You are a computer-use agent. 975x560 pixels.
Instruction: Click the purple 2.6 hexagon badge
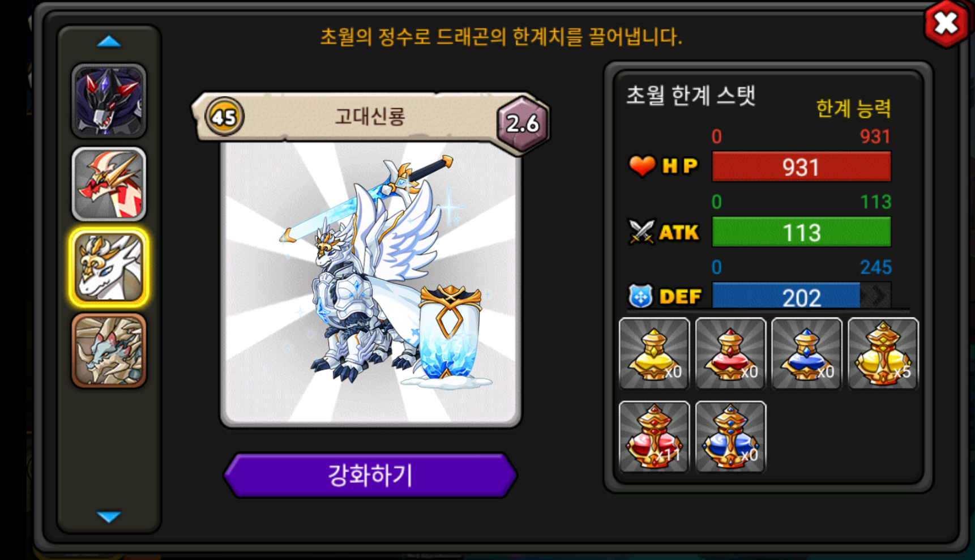(x=523, y=123)
